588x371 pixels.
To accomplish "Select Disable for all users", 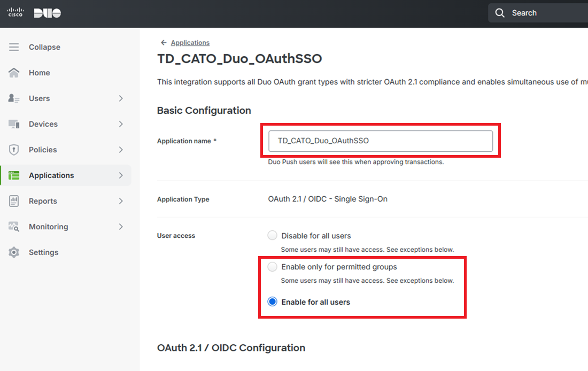I will pos(272,235).
